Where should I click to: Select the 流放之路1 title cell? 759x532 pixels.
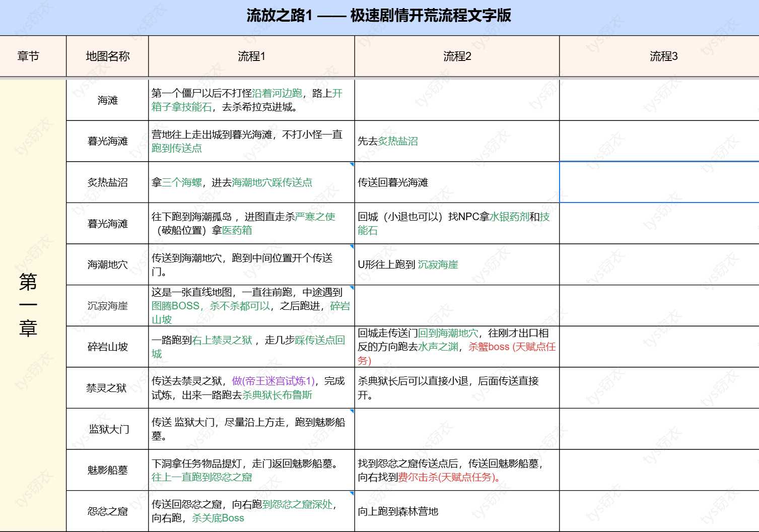pos(379,16)
